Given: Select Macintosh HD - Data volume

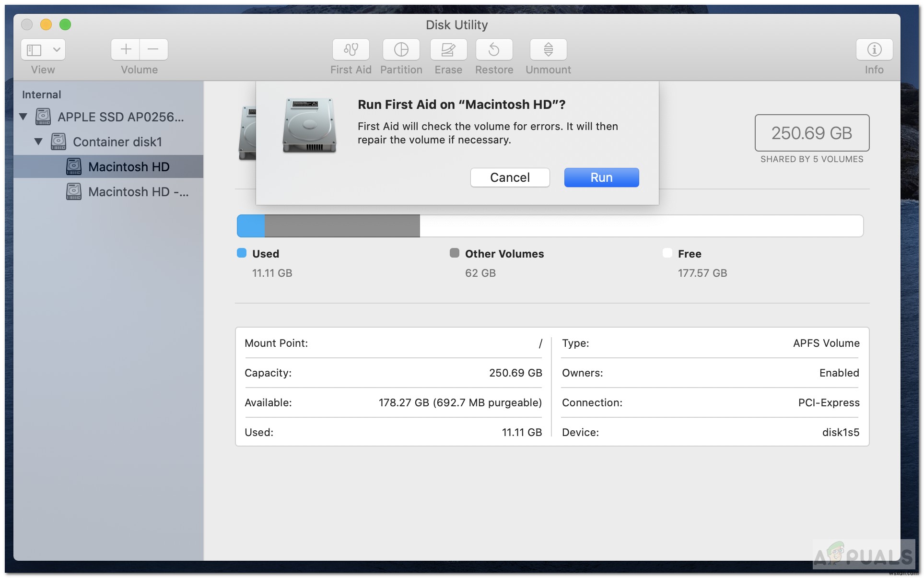Looking at the screenshot, I should coord(138,191).
